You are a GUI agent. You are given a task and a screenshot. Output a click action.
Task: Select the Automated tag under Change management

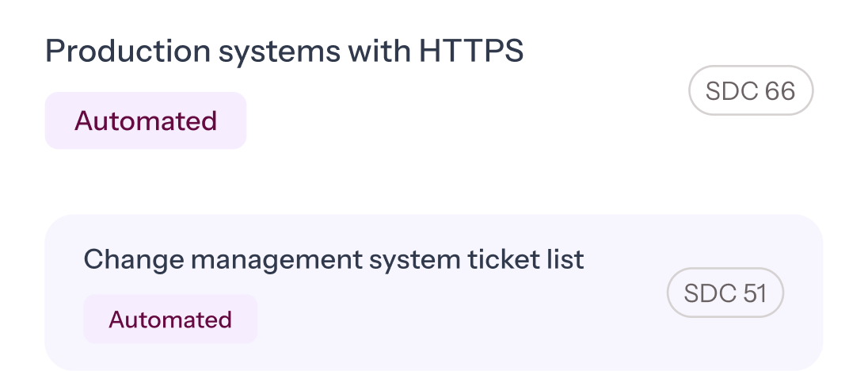[x=170, y=319]
